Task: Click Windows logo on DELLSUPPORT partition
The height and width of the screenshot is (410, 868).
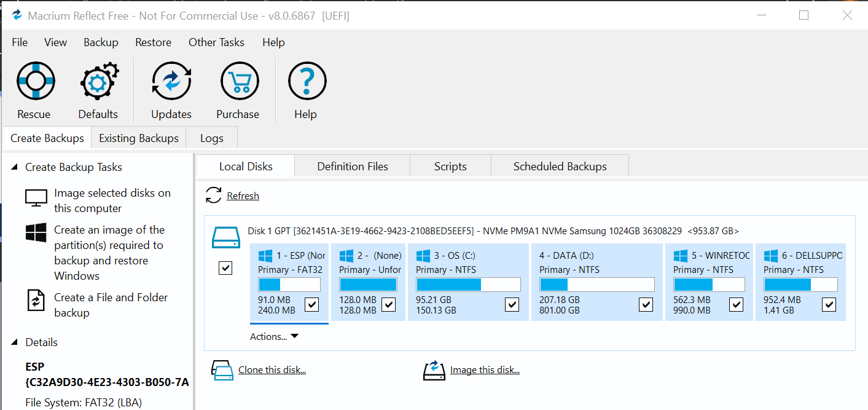Action: click(x=771, y=256)
